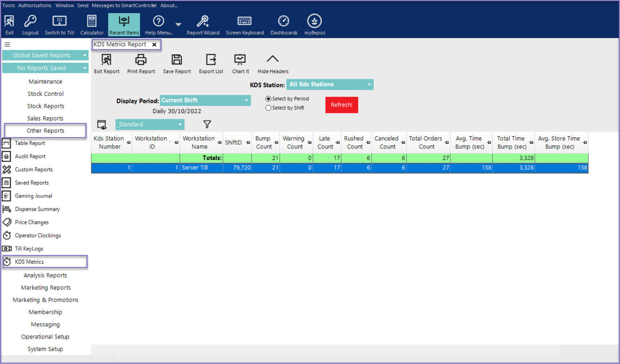Expand the KDS Station dropdown
Viewport: 620px width, 364px height.
pos(369,84)
